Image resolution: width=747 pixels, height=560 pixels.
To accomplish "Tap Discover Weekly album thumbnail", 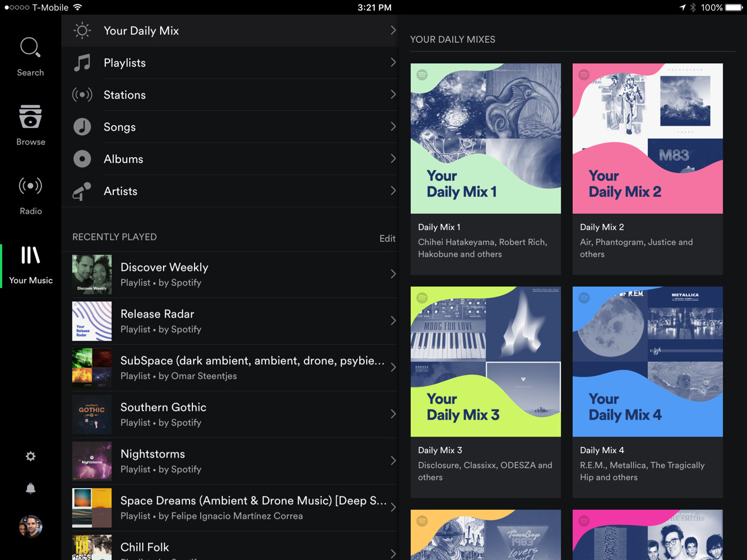I will pyautogui.click(x=92, y=274).
